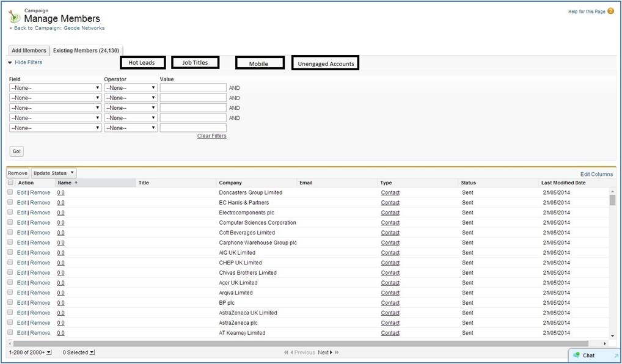Viewport: 622px width, 364px height.
Task: Pop out the Chat window arrow
Action: coord(615,355)
